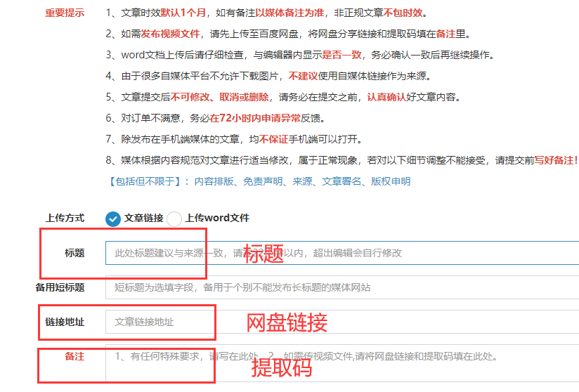Click the blue 内容排版 text

[x=214, y=181]
